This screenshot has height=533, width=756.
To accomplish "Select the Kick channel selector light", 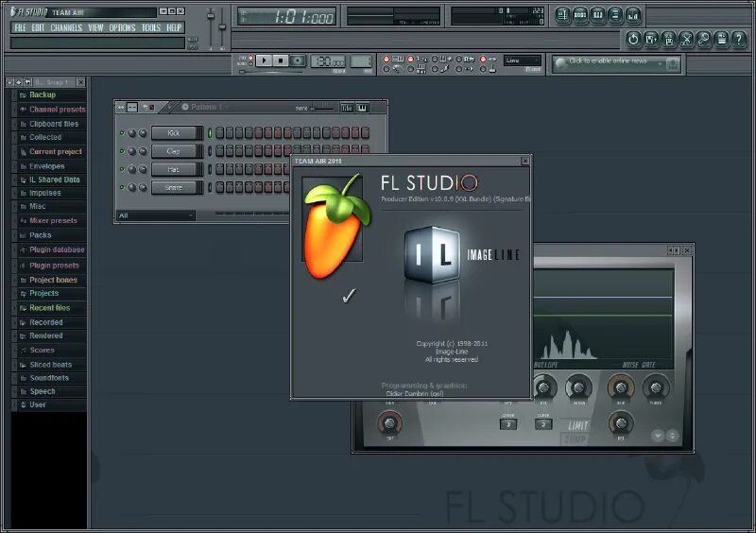I will click(x=210, y=133).
